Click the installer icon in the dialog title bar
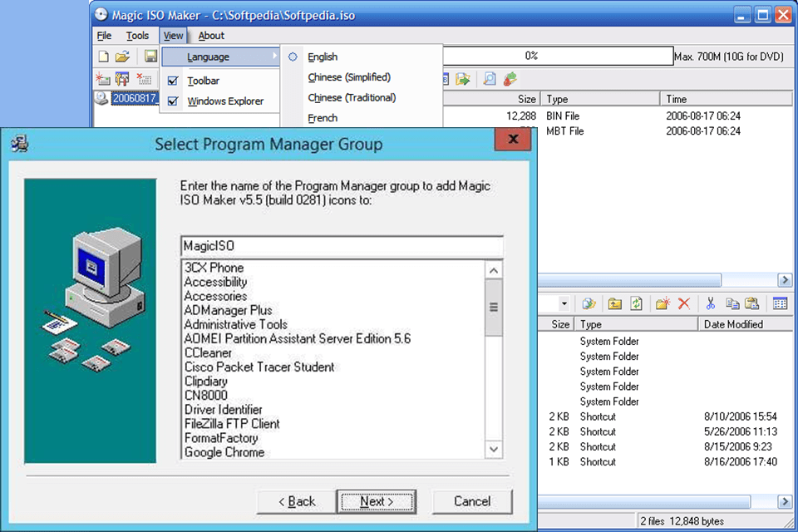798x532 pixels. pyautogui.click(x=19, y=144)
